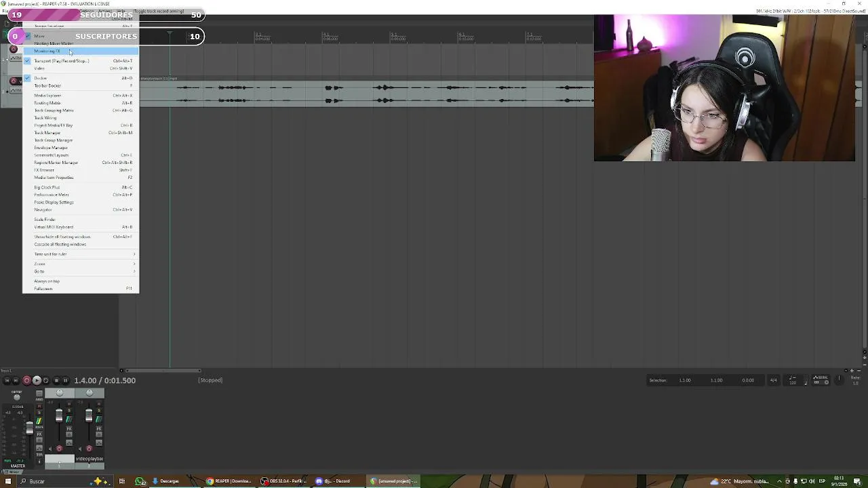Uncheck Transport (Play/Record/Stop) menu entry
This screenshot has width=868, height=488.
pyautogui.click(x=81, y=61)
